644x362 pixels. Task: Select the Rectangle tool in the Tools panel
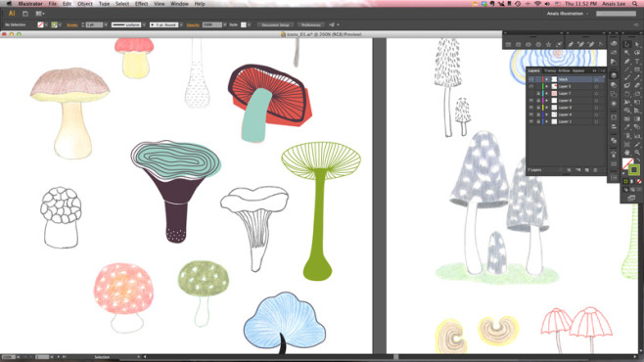pyautogui.click(x=637, y=69)
